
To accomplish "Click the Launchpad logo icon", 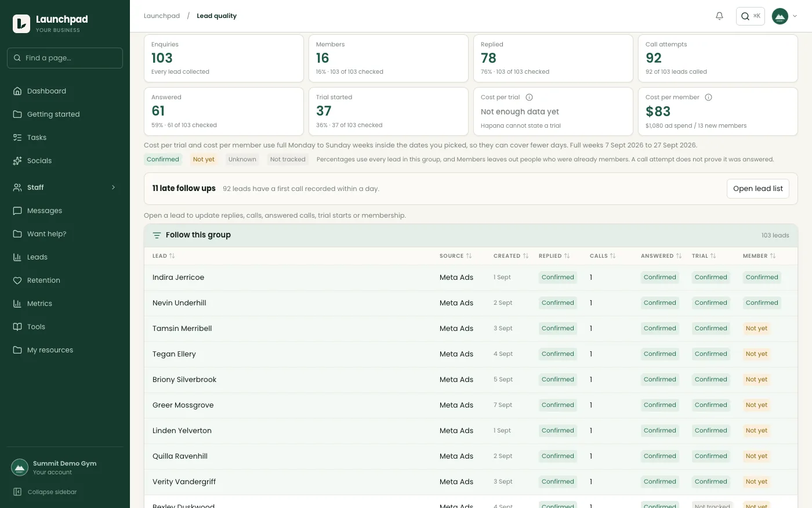I will click(21, 23).
